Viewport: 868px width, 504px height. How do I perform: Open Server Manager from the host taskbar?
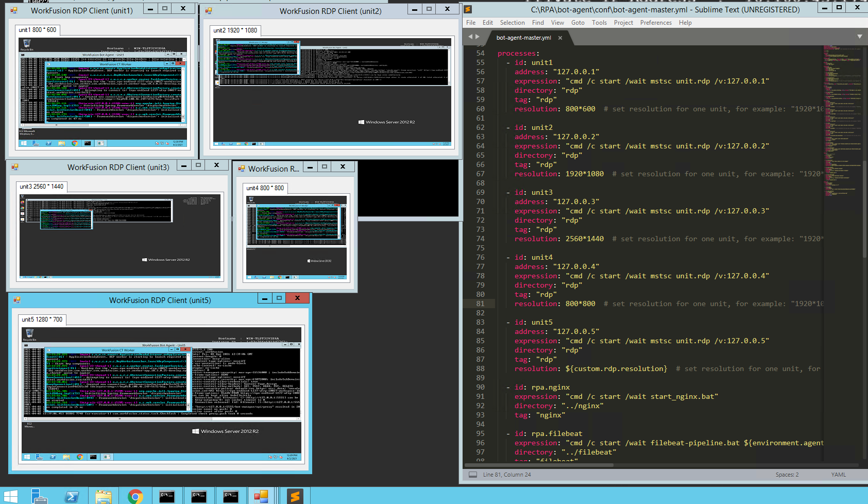tap(40, 496)
